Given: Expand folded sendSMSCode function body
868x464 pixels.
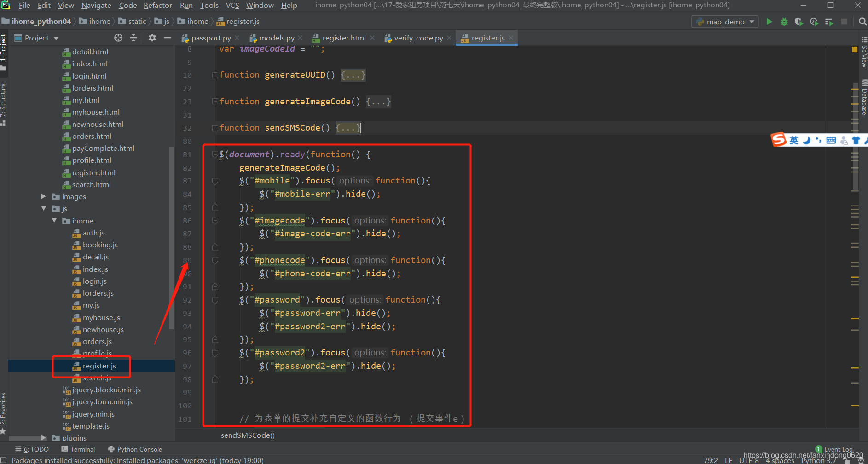Looking at the screenshot, I should tap(348, 128).
